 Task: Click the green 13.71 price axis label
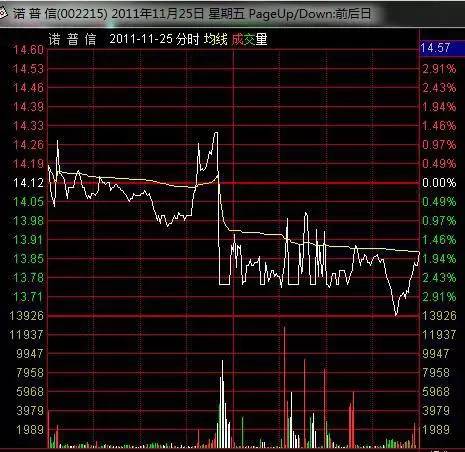tap(28, 297)
